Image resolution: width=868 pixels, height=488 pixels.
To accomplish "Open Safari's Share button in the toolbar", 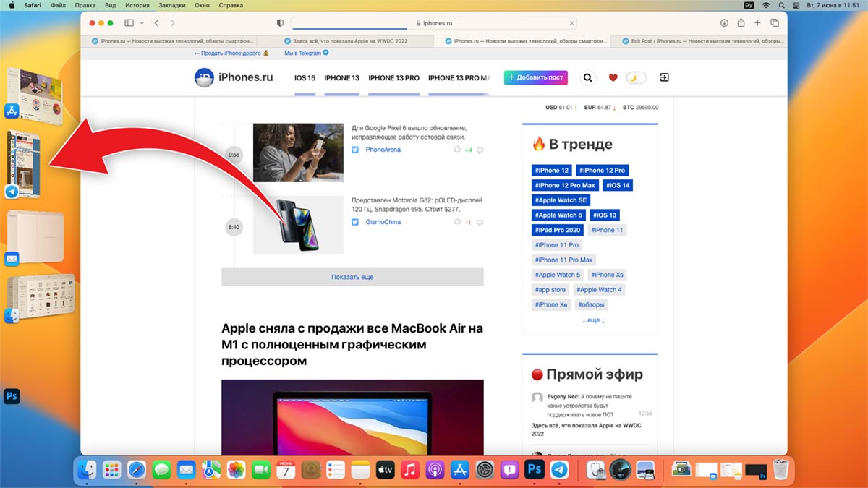I will pos(741,23).
